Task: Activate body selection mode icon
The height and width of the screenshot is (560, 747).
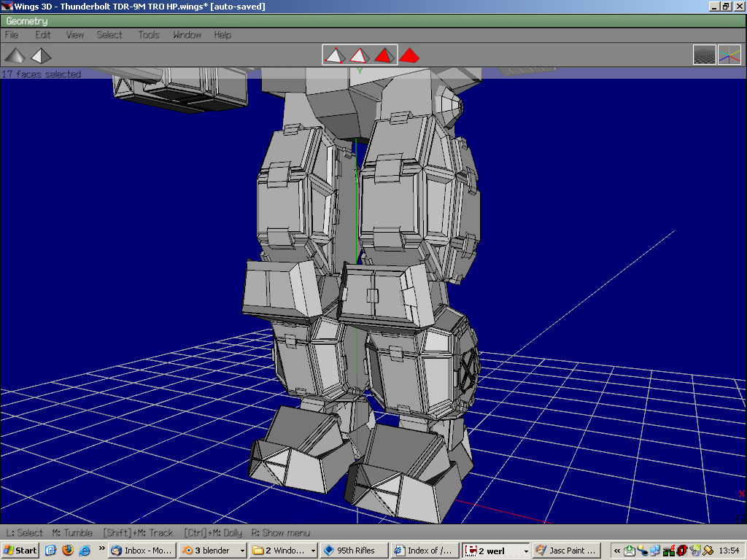Action: 409,55
